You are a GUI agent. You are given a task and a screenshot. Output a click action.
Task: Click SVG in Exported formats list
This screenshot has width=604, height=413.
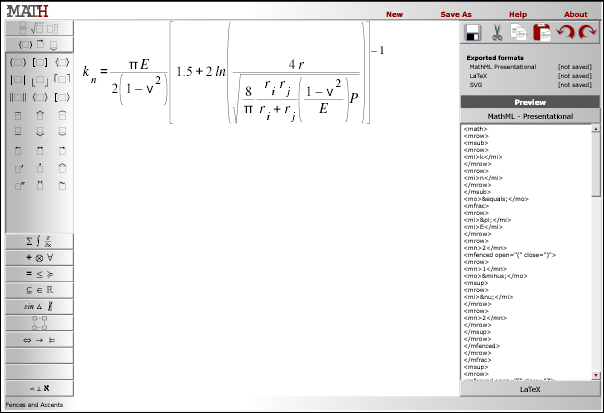476,85
